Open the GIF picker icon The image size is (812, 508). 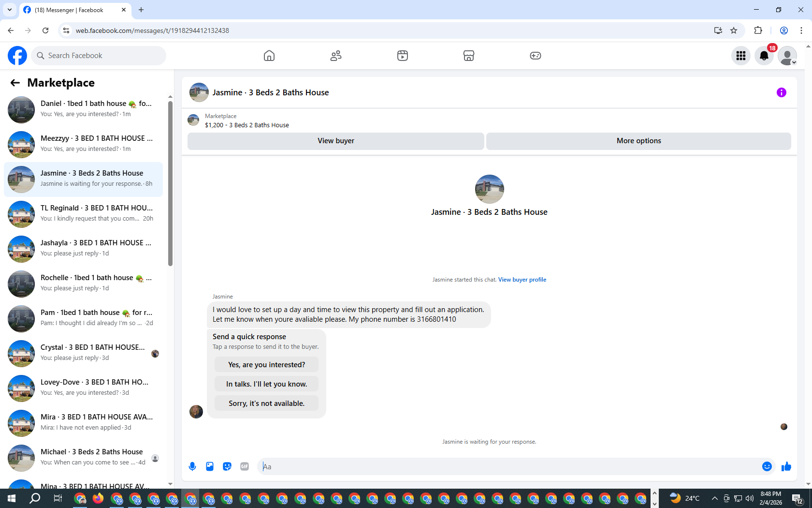(x=245, y=466)
